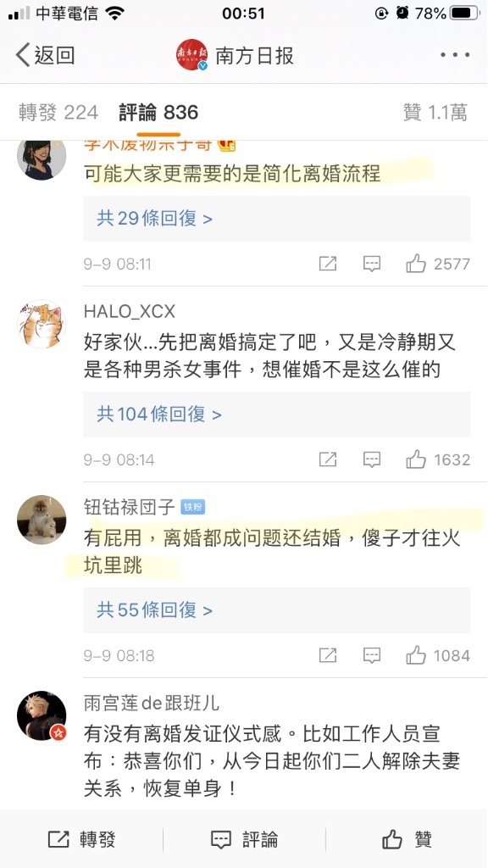Like the comment with 1084 likes
The width and height of the screenshot is (488, 868).
pyautogui.click(x=416, y=655)
